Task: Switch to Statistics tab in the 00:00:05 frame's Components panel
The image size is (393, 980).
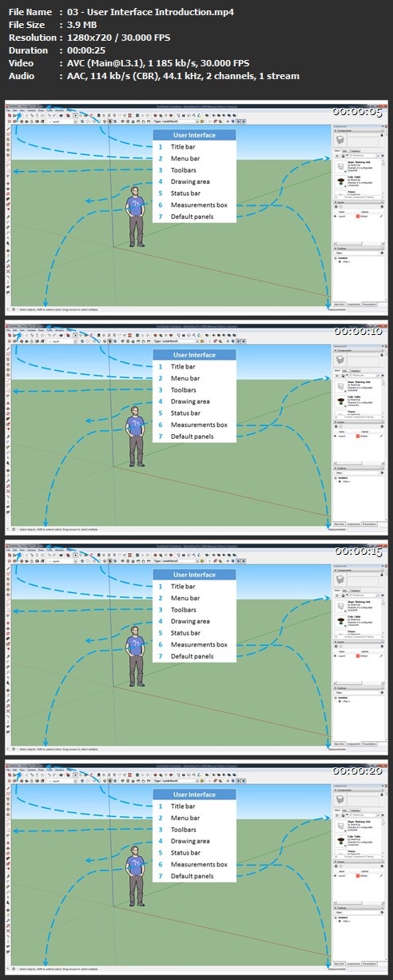Action: (x=355, y=151)
